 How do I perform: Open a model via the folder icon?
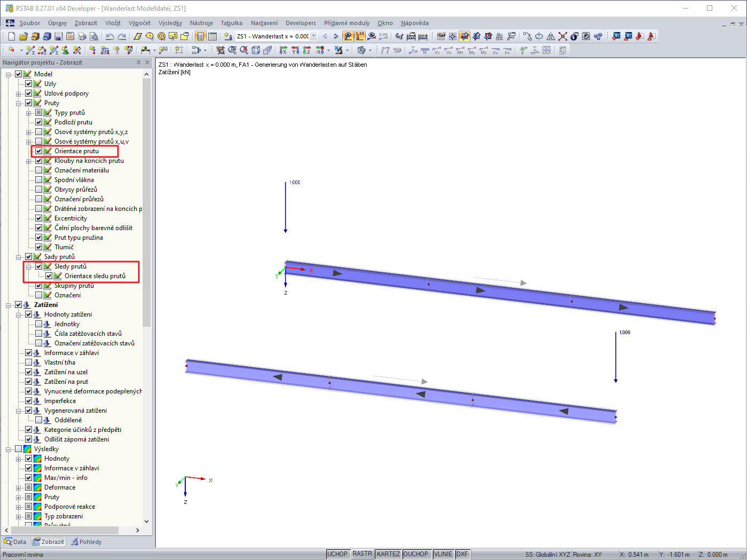click(x=23, y=36)
